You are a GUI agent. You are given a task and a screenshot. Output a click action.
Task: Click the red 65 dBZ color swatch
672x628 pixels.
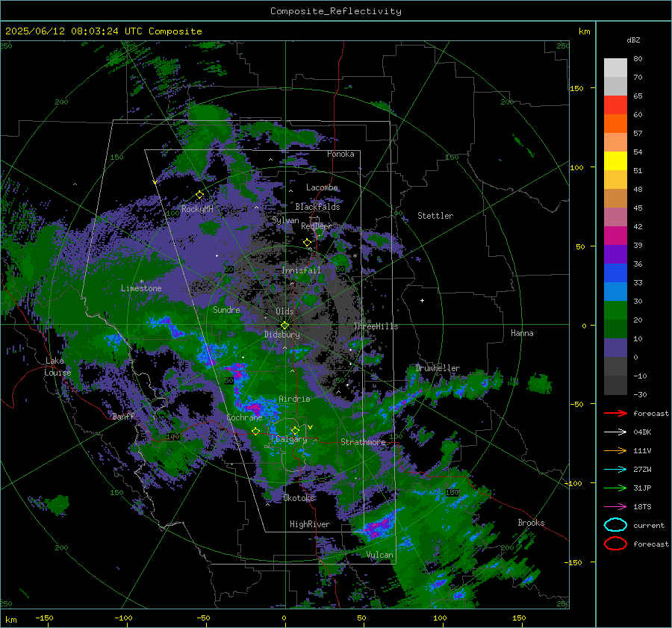(615, 105)
